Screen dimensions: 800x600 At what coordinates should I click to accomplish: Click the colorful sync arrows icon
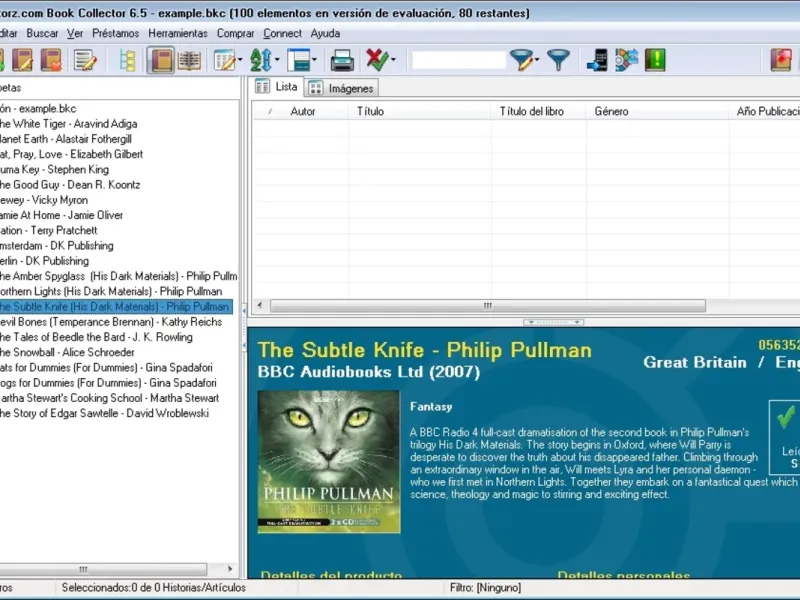click(627, 60)
